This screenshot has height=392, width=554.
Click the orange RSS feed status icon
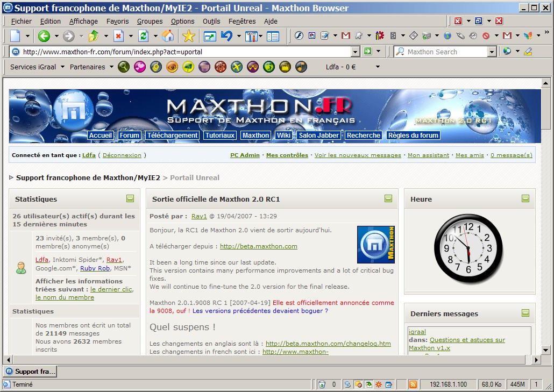[x=413, y=384]
